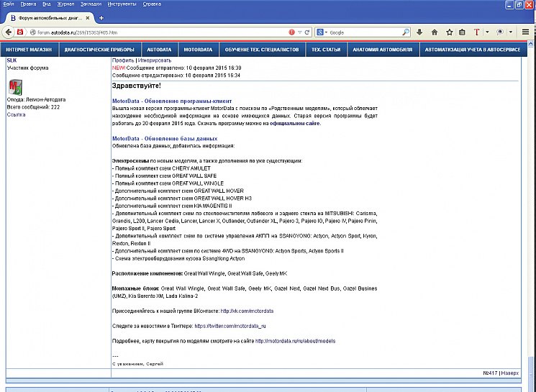Image resolution: width=536 pixels, height=392 pixels.
Task: Open the downloads arrow icon
Action: pyautogui.click(x=419, y=32)
